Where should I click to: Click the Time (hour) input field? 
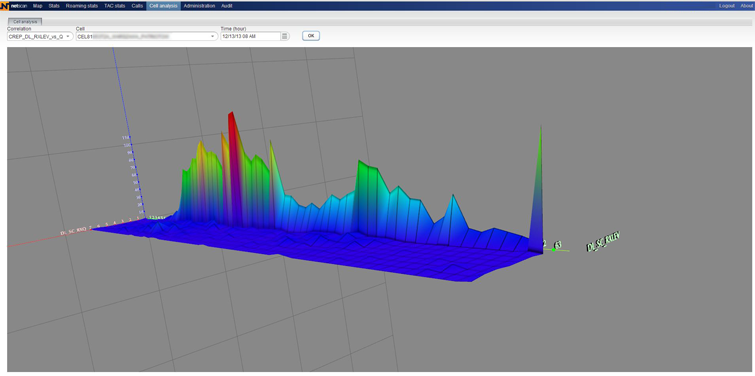250,36
